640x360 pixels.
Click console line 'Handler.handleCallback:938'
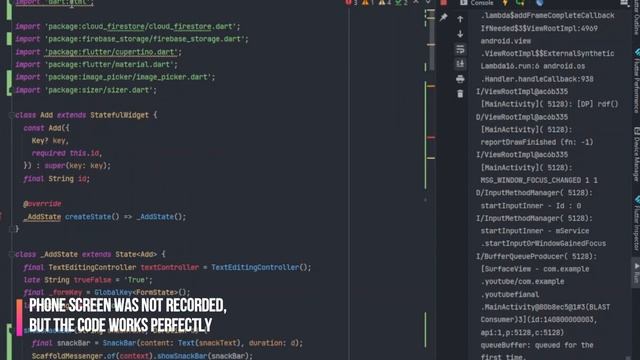(537, 79)
